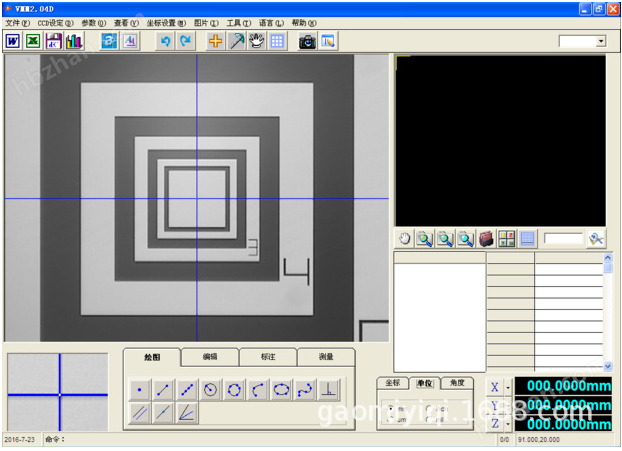Viewport: 622px width, 451px height.
Task: Switch to the 测量 (Measure) tab
Action: (325, 355)
